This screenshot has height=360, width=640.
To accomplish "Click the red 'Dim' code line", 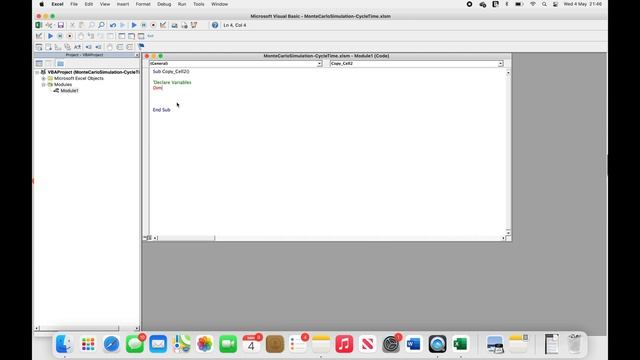I will [x=158, y=88].
